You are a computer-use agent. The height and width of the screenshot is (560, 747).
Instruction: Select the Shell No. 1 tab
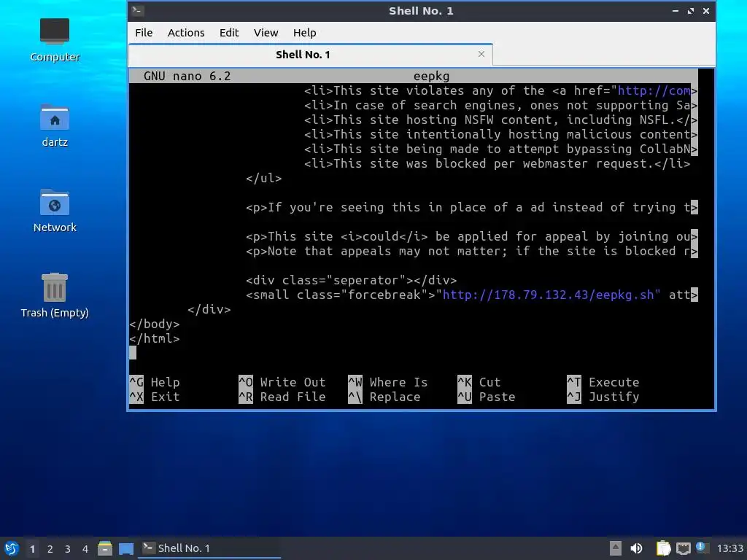tap(310, 54)
